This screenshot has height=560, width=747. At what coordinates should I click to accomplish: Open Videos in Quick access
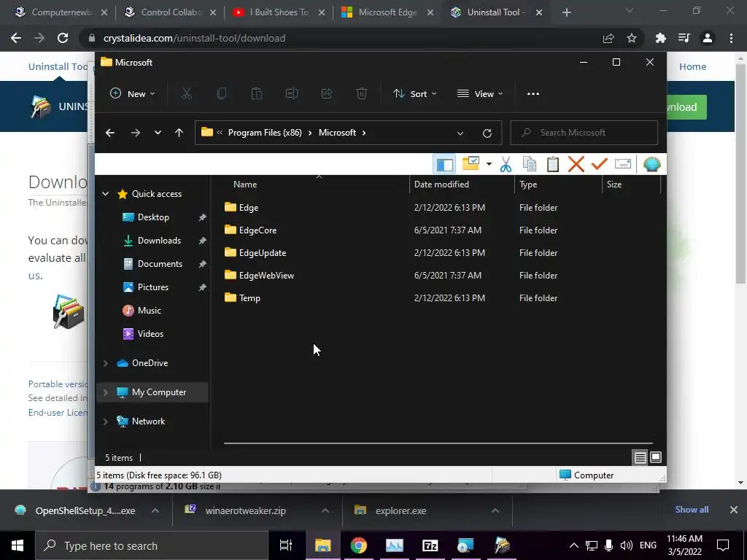point(150,334)
